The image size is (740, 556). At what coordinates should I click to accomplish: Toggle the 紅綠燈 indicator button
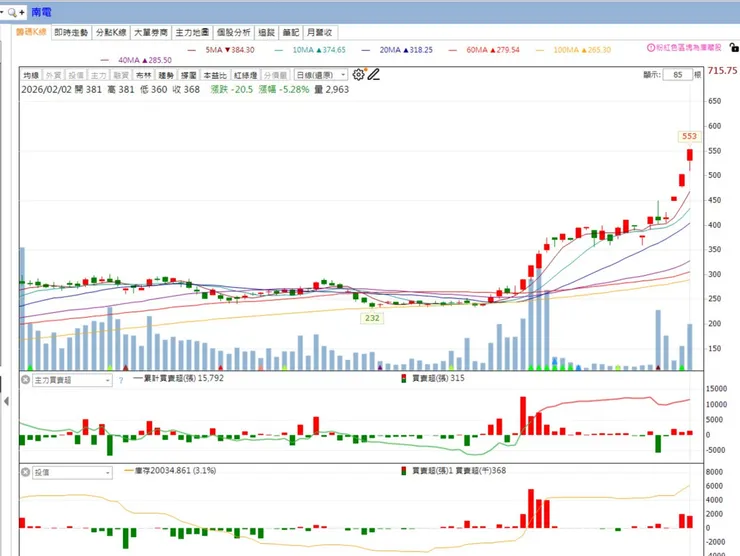(x=245, y=76)
